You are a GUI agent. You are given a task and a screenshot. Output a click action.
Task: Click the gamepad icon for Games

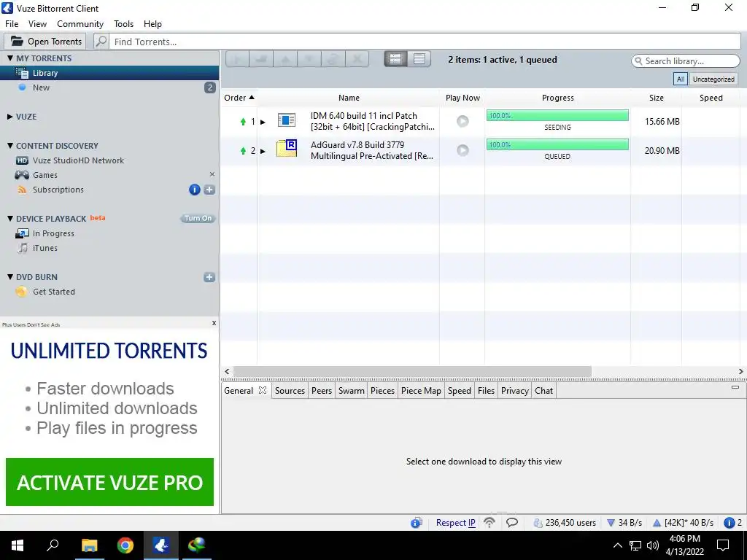pyautogui.click(x=22, y=175)
